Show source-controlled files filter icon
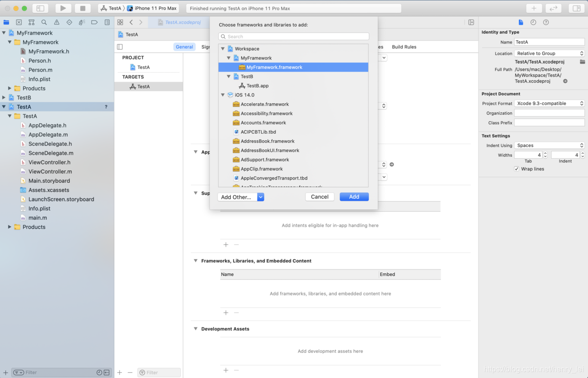 coord(107,372)
